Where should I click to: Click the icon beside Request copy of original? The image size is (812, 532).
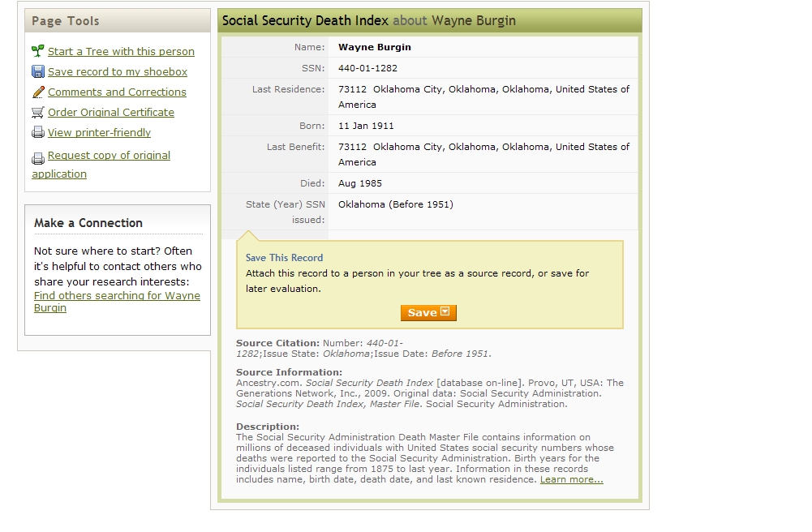(38, 158)
